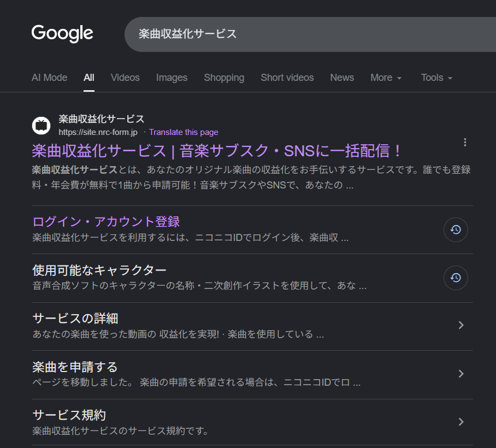The height and width of the screenshot is (448, 496).
Task: Expand the 楽曲を申請する chevron arrow
Action: pos(461,374)
